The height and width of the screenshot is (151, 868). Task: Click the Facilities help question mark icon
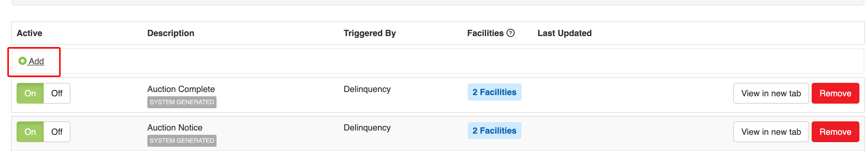[511, 33]
